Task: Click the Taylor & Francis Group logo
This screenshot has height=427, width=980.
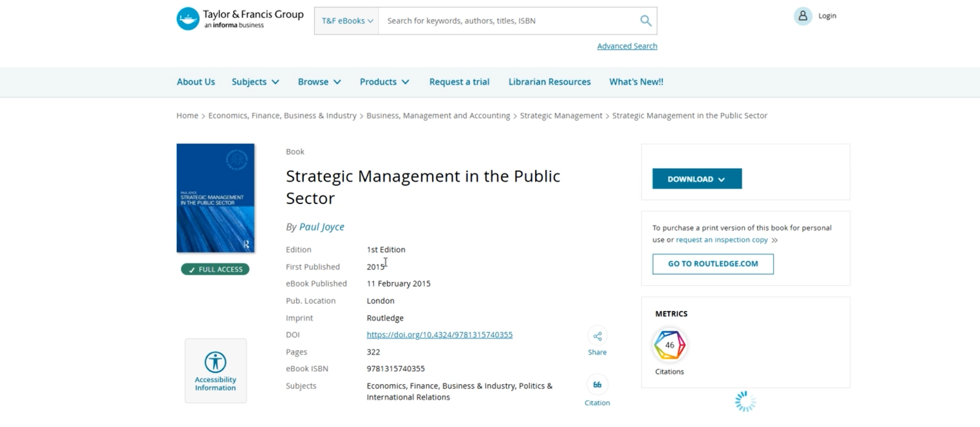Action: click(240, 19)
